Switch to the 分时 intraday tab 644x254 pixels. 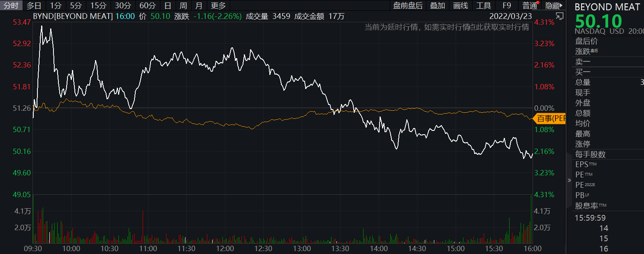[11, 5]
